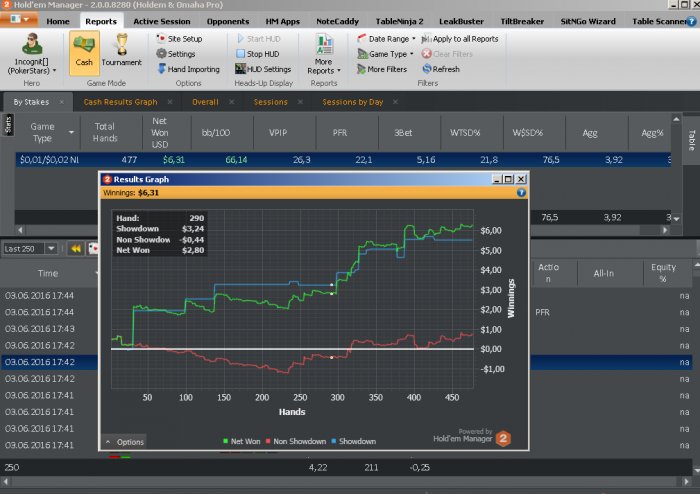The image size is (700, 494).
Task: Open Home ribbon tab
Action: pyautogui.click(x=58, y=21)
